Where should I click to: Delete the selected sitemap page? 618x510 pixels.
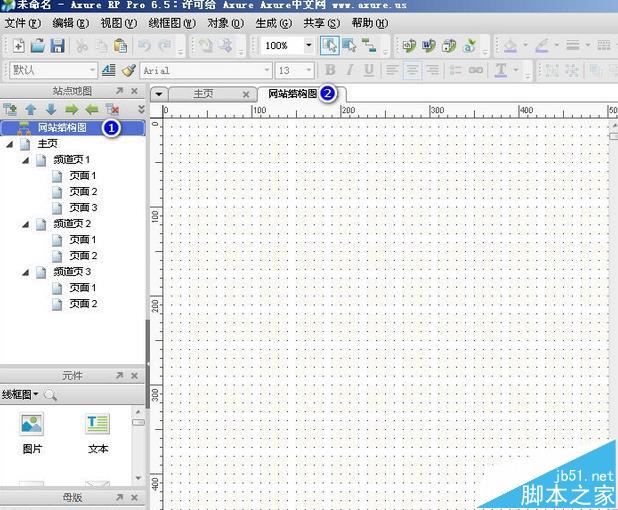pyautogui.click(x=112, y=109)
